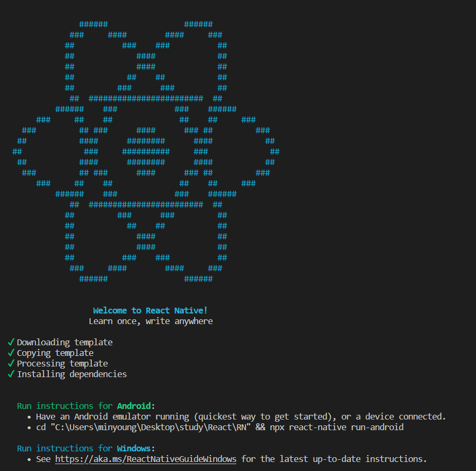The height and width of the screenshot is (471, 476).
Task: Click the "Run instructions for Android" heading
Action: [x=86, y=406]
